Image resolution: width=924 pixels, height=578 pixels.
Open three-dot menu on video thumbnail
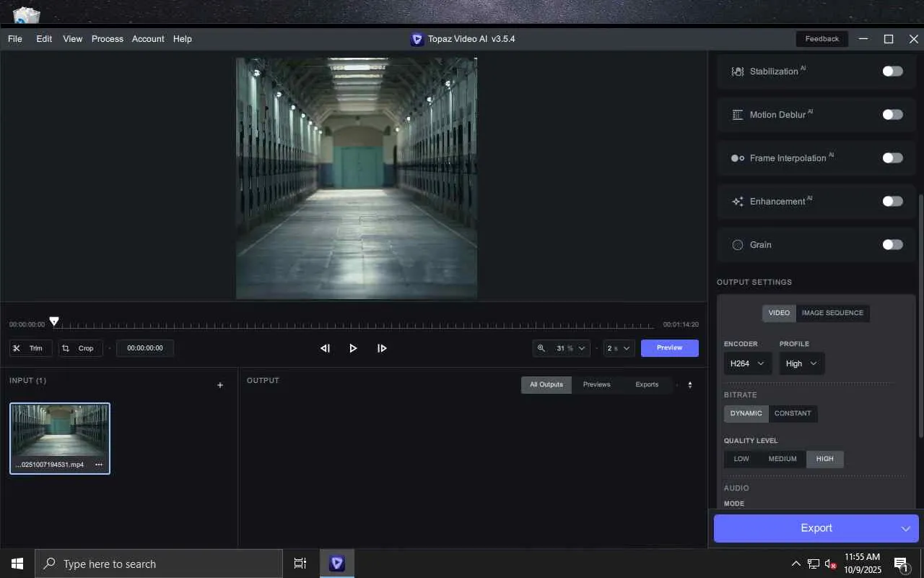[x=99, y=465]
